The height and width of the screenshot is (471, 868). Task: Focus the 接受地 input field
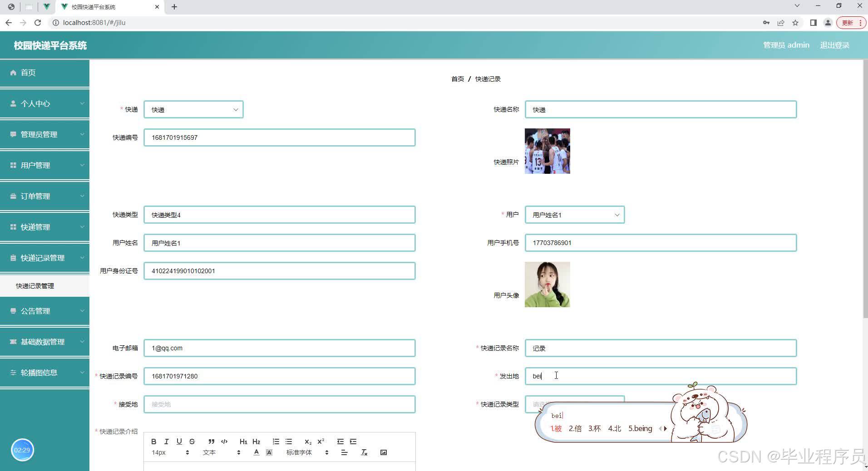tap(280, 404)
